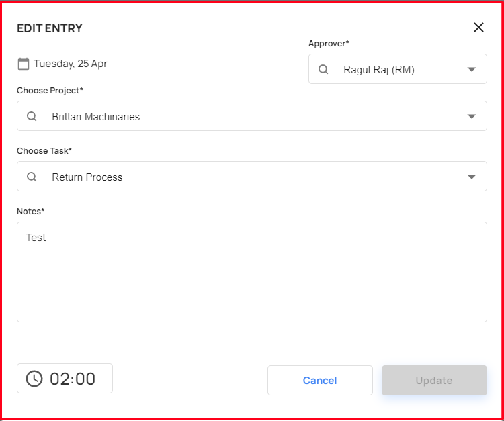
Task: Click the Brittan Machinaries project value
Action: click(x=96, y=117)
